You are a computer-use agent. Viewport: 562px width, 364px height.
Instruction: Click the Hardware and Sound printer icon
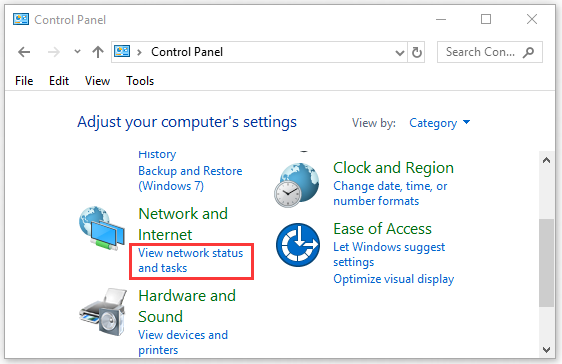[103, 312]
